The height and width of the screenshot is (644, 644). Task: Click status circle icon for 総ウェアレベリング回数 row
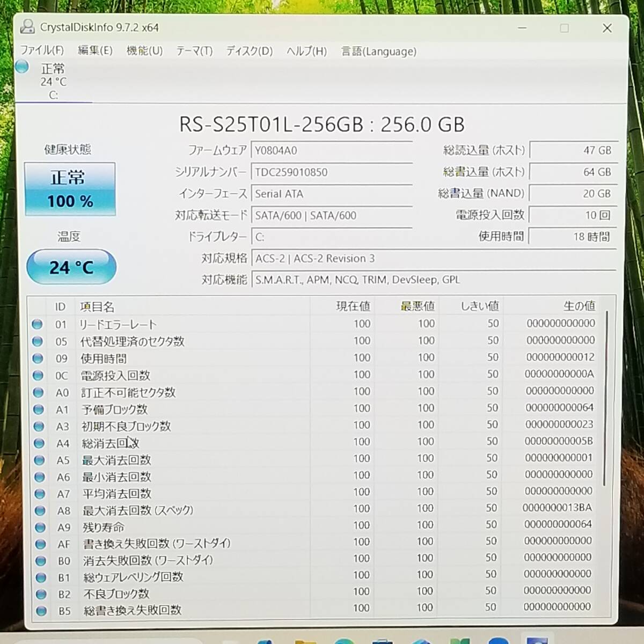point(41,577)
